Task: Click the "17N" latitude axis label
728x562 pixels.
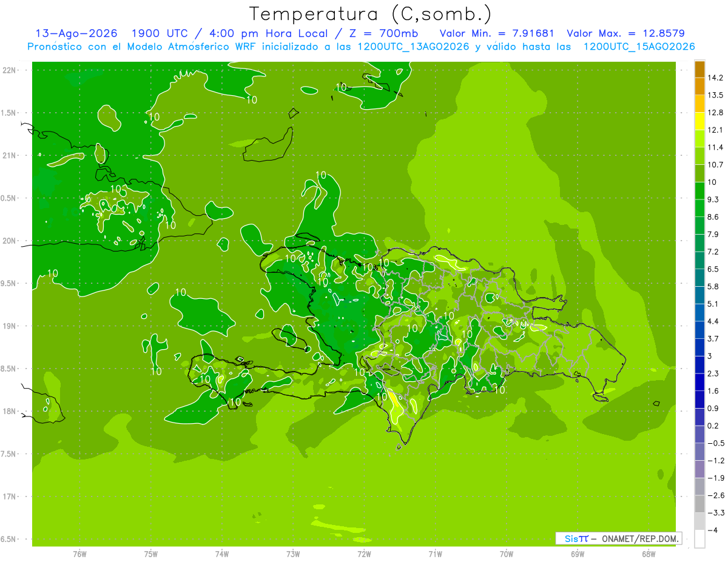Action: (10, 497)
